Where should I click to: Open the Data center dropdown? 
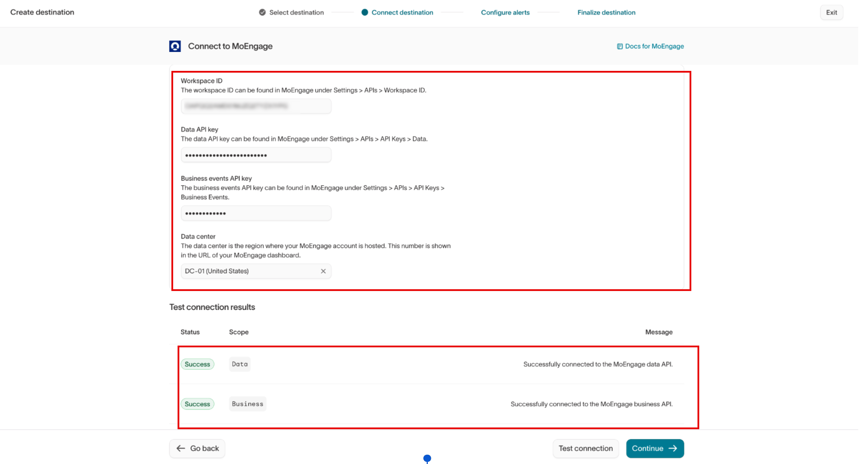click(256, 271)
